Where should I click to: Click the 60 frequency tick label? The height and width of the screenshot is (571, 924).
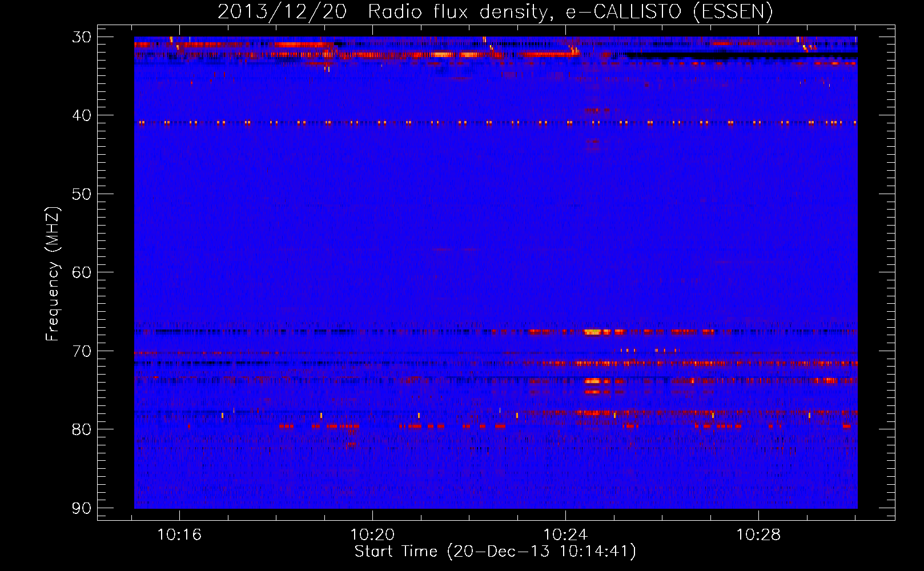[x=82, y=272]
